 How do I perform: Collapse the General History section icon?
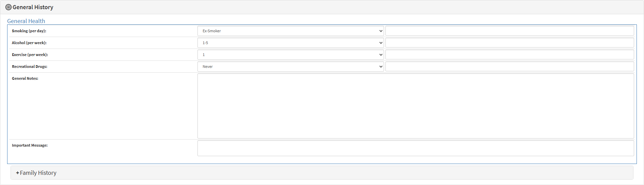tap(8, 7)
